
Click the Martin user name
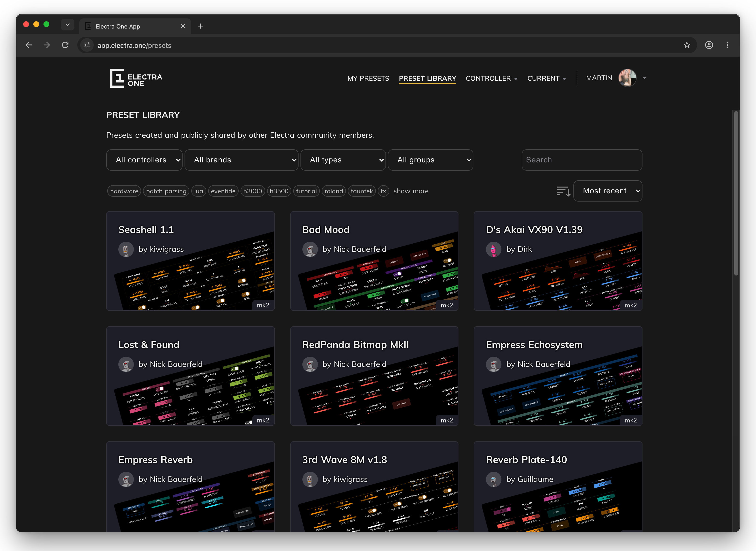(599, 78)
